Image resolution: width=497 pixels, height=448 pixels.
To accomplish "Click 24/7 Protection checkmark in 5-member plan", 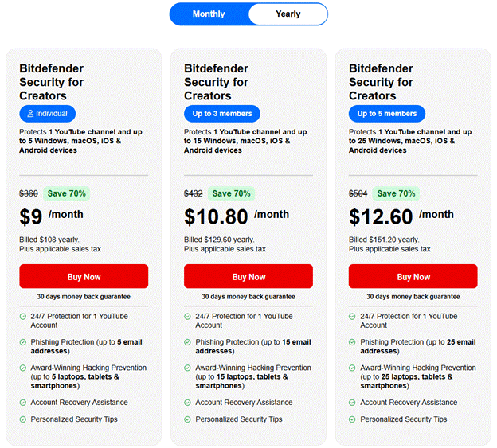I will (353, 317).
